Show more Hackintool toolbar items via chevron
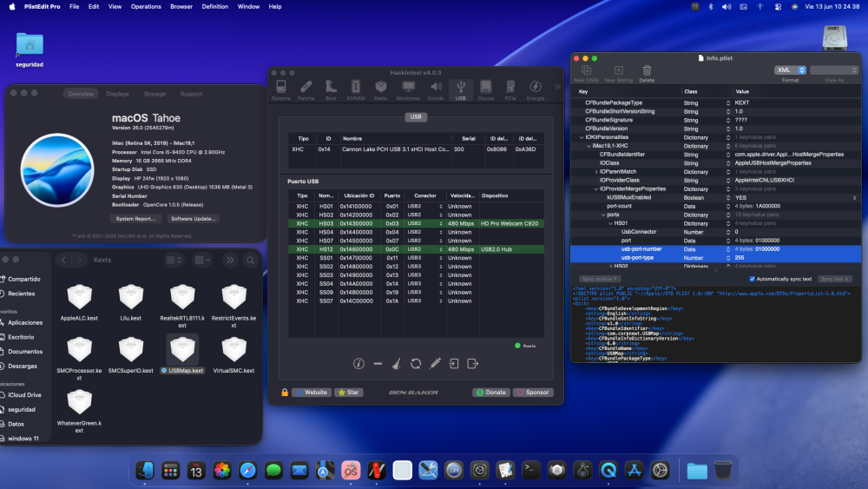The height and width of the screenshot is (489, 868). point(557,87)
